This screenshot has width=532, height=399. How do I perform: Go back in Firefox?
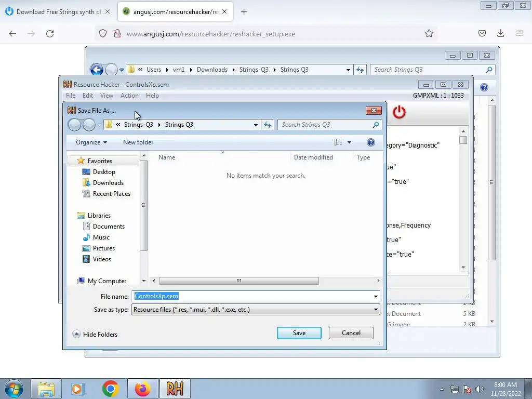click(x=12, y=34)
